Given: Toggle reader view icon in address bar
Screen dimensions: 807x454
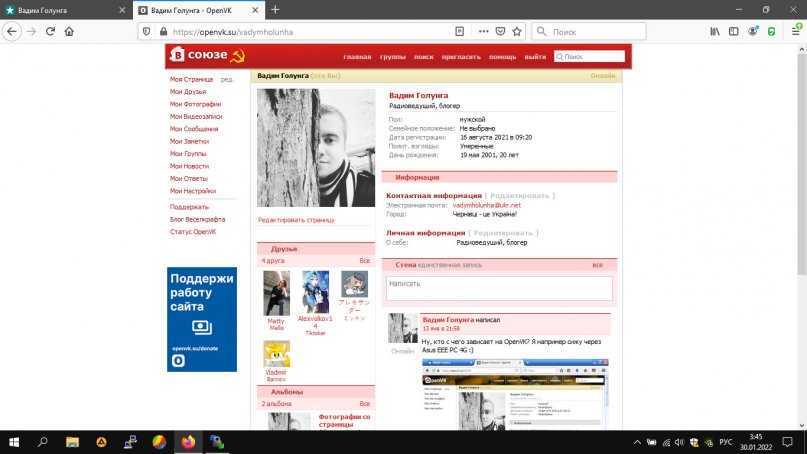Looking at the screenshot, I should 460,31.
